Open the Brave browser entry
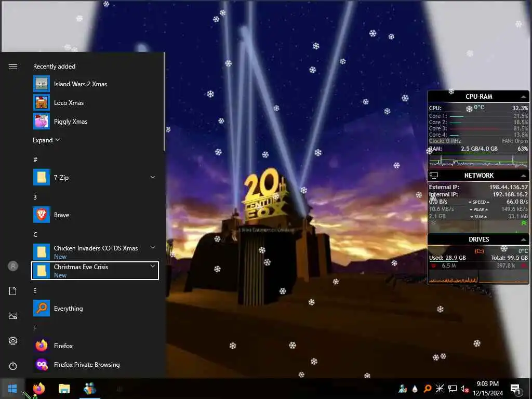This screenshot has width=532, height=399. 95,215
